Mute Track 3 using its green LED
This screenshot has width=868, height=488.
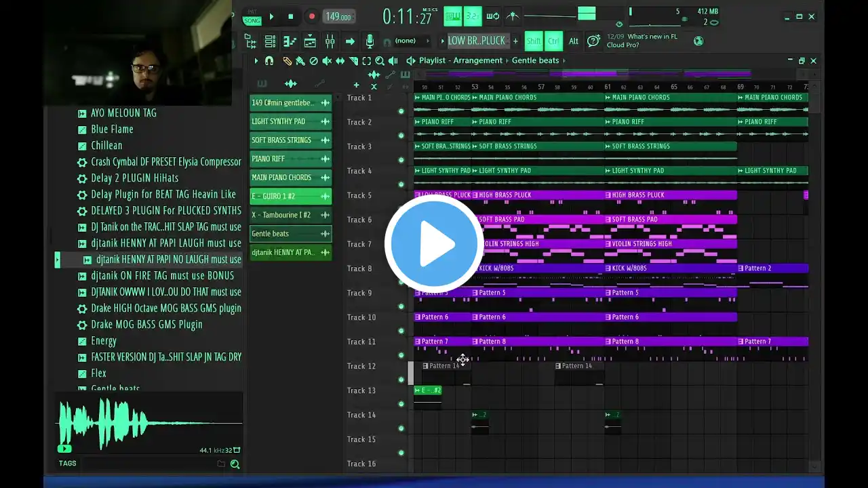tap(401, 160)
